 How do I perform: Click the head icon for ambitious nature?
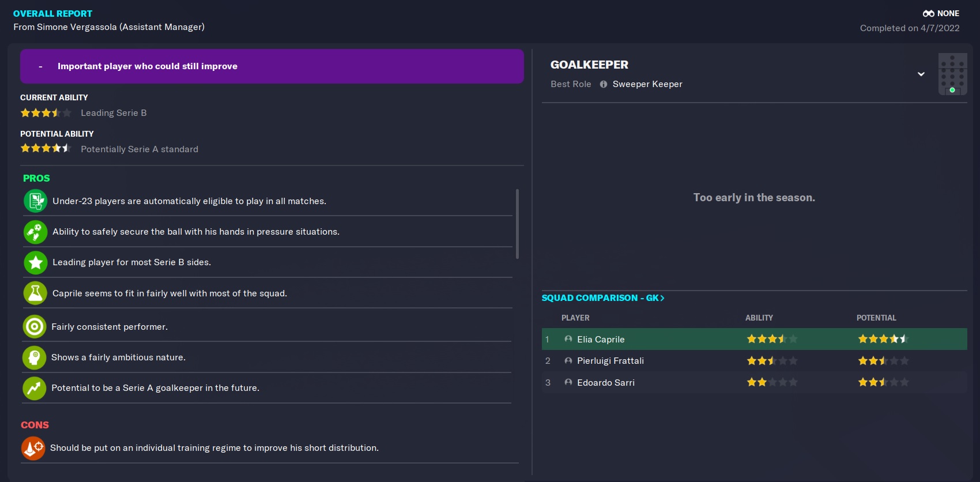(x=34, y=357)
